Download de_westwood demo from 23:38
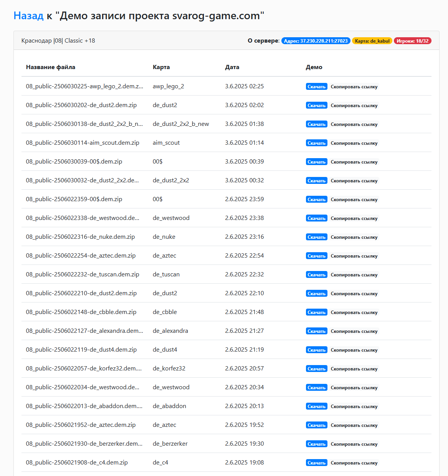This screenshot has height=476, width=448. pos(317,218)
